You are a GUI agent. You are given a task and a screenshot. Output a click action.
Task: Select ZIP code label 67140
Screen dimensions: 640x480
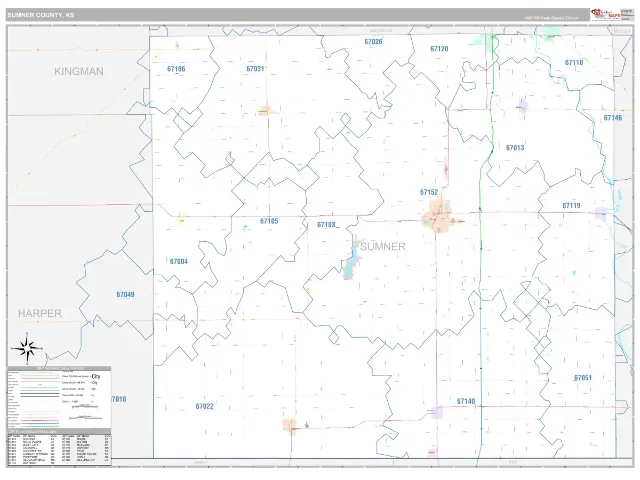pyautogui.click(x=466, y=402)
